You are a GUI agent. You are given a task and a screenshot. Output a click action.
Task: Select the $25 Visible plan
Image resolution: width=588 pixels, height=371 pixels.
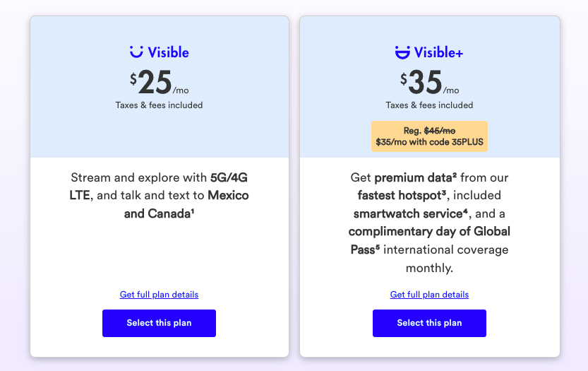click(x=159, y=323)
